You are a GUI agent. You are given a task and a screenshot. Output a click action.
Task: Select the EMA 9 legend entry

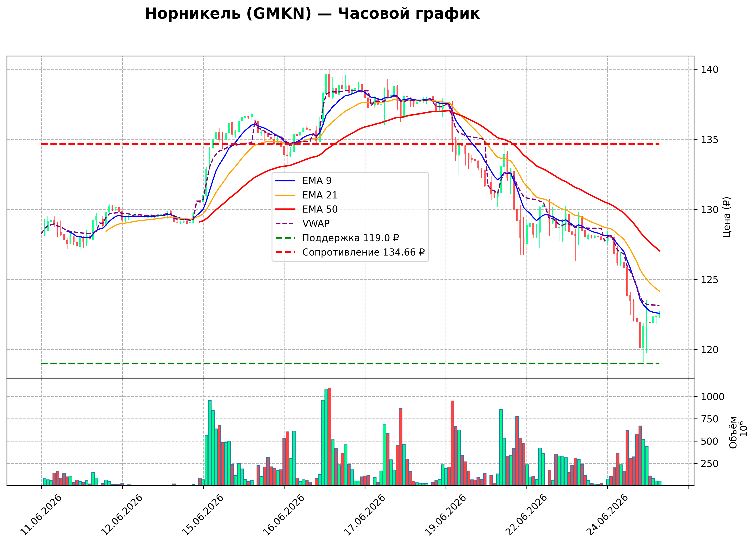click(x=303, y=181)
